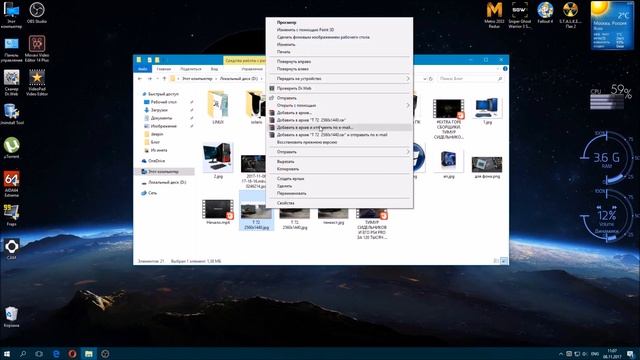The width and height of the screenshot is (640, 360).
Task: Open VideoPad Video Editor shortcut
Action: pyautogui.click(x=37, y=83)
